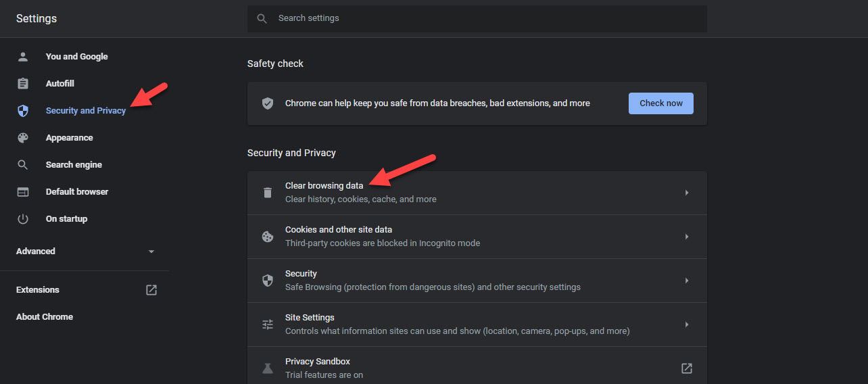Image resolution: width=868 pixels, height=384 pixels.
Task: Open Privacy Sandbox via external link icon
Action: tap(686, 368)
